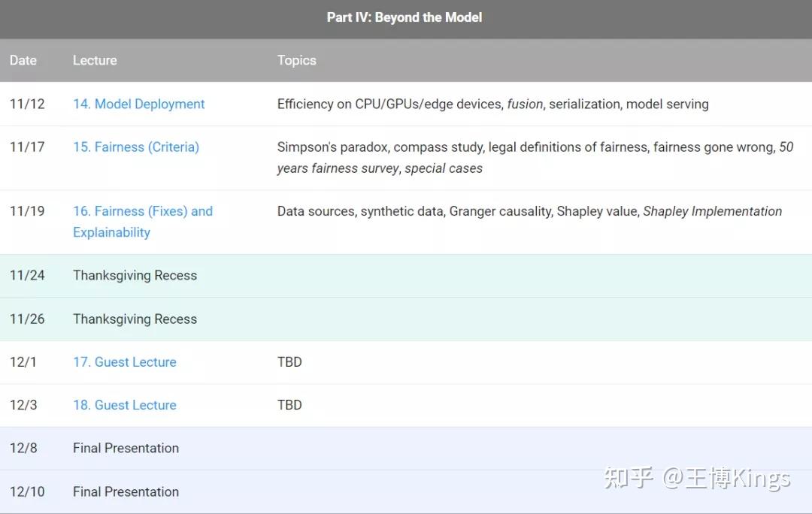This screenshot has height=514, width=812.
Task: Open the 18. Guest Lecture link
Action: pyautogui.click(x=124, y=404)
